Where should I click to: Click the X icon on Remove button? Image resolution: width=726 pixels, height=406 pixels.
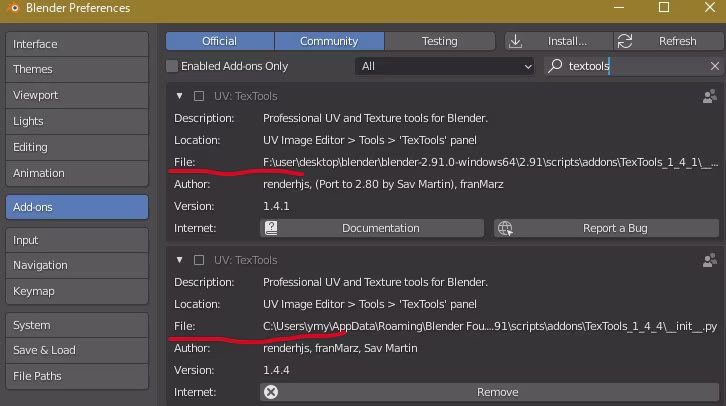coord(271,392)
